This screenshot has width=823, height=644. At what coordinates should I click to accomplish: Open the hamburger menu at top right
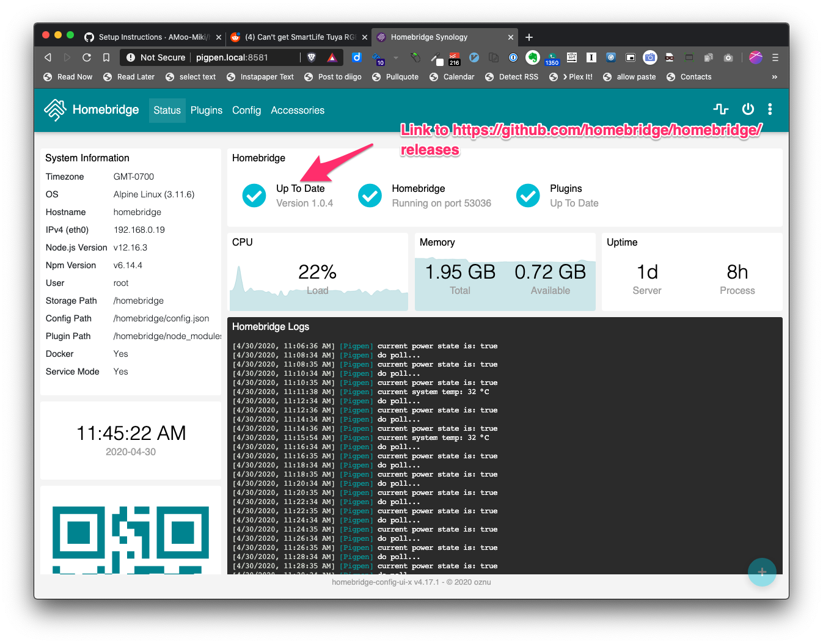774,57
